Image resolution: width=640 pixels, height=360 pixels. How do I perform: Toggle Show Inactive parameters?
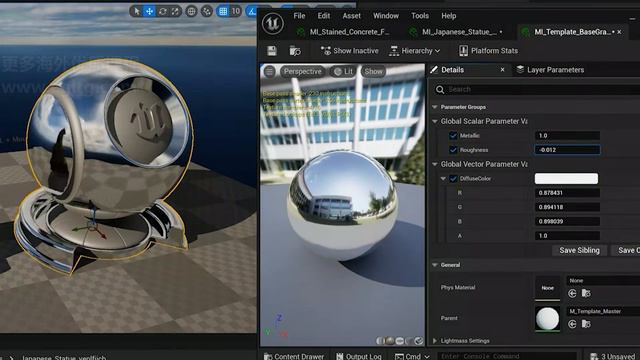350,51
